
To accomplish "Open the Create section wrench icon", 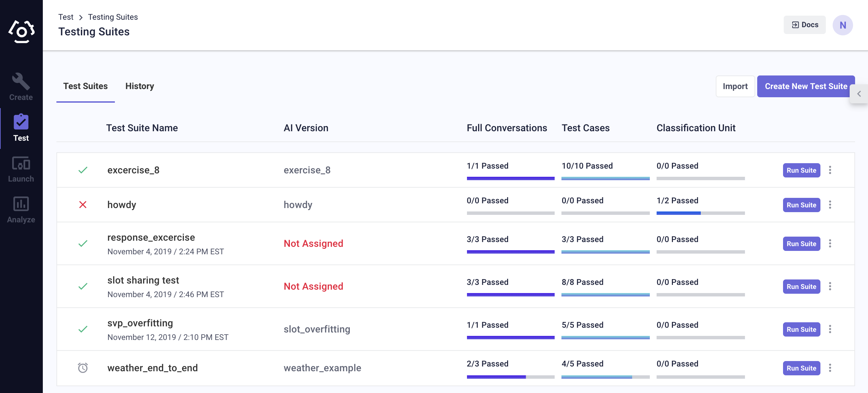I will coord(21,82).
